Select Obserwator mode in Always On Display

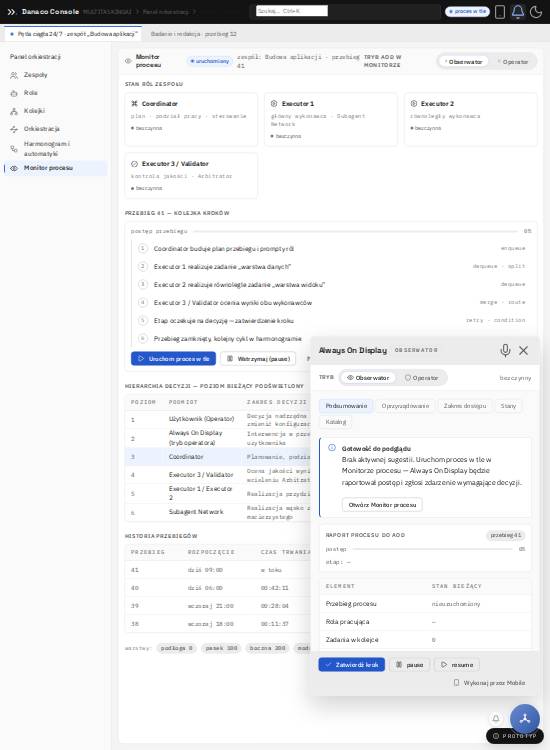click(x=368, y=378)
